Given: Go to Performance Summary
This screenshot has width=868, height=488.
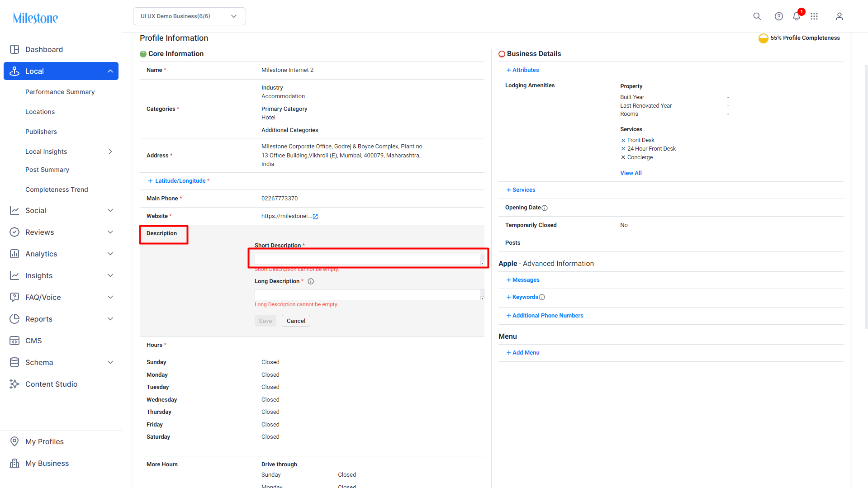Looking at the screenshot, I should (60, 92).
